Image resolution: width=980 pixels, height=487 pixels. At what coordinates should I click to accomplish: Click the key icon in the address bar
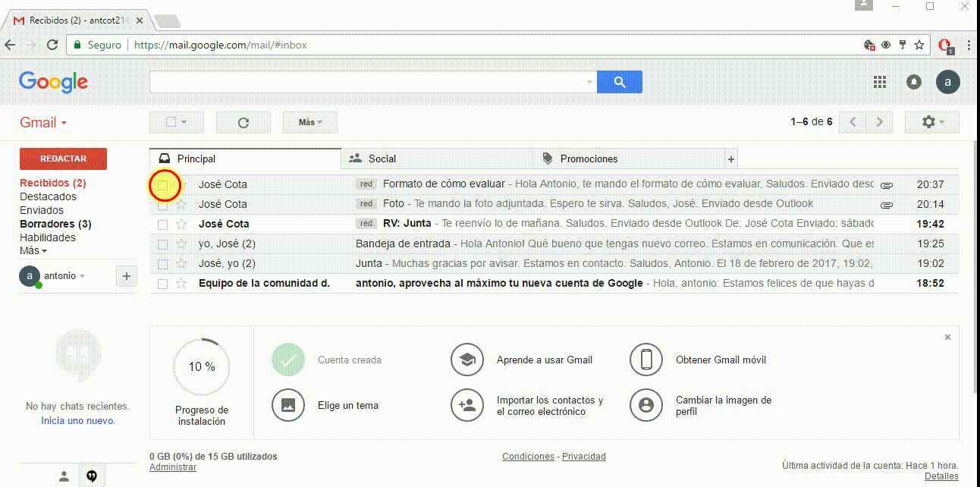pos(903,45)
